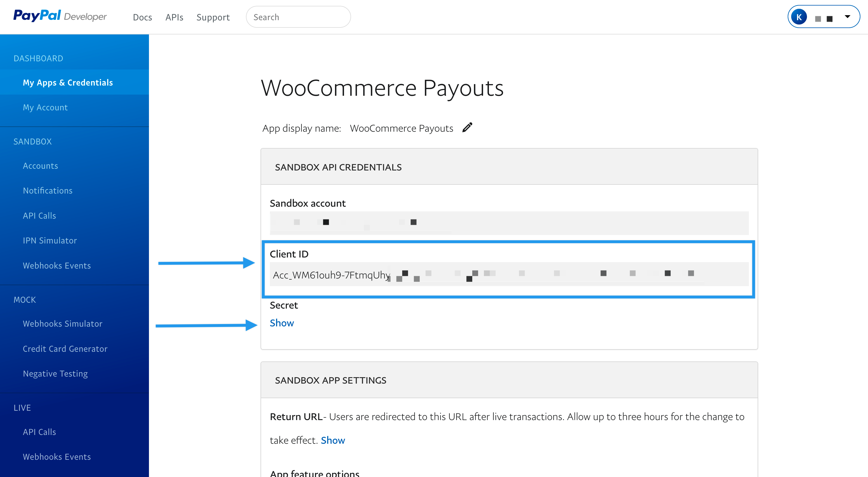
Task: Open Sandbox Webhooks Events
Action: coord(57,265)
